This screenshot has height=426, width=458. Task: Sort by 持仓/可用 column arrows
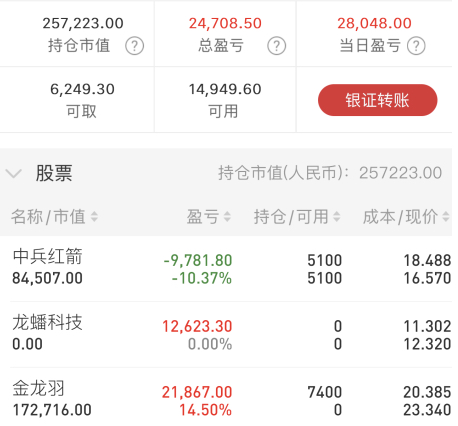coord(337,217)
